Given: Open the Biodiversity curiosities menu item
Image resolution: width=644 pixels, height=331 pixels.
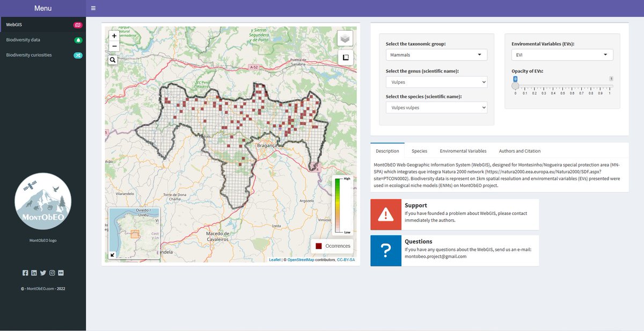Looking at the screenshot, I should click(43, 55).
